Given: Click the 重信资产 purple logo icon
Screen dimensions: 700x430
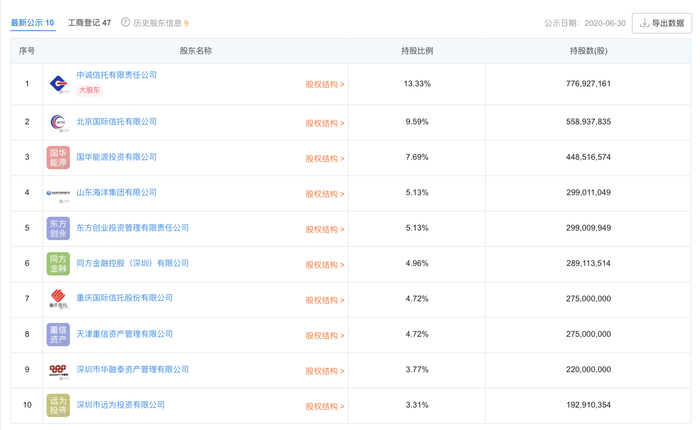Looking at the screenshot, I should 58,334.
